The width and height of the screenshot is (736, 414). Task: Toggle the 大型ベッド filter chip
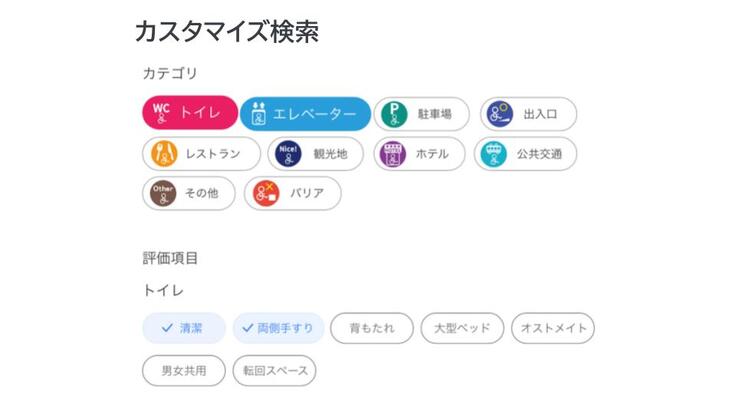click(x=461, y=328)
